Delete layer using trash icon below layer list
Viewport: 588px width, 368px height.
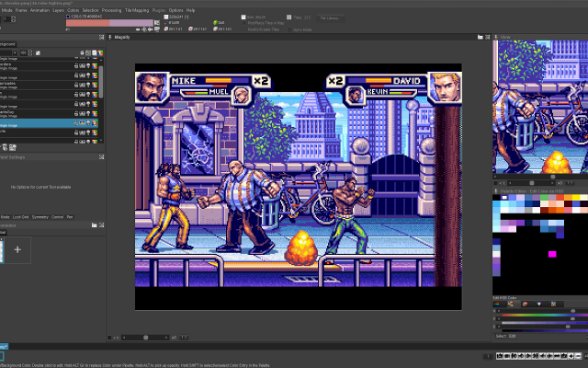5,147
